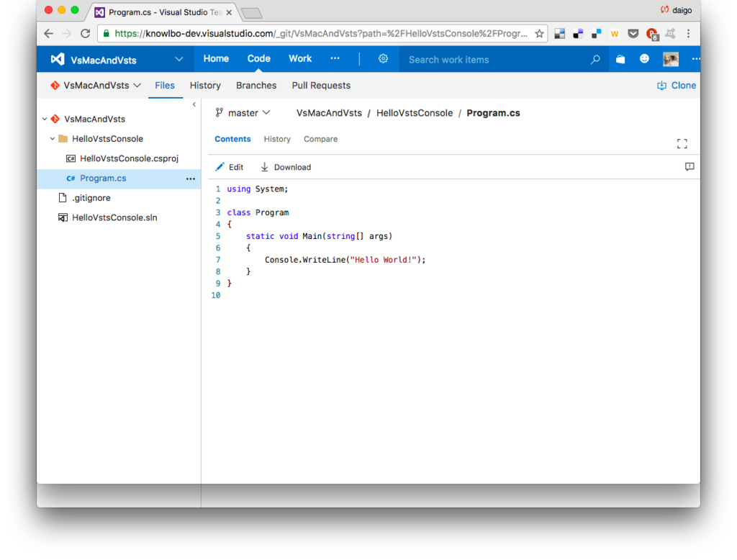Screen dimensions: 737x560
Task: Select the Contents tab
Action: (232, 139)
